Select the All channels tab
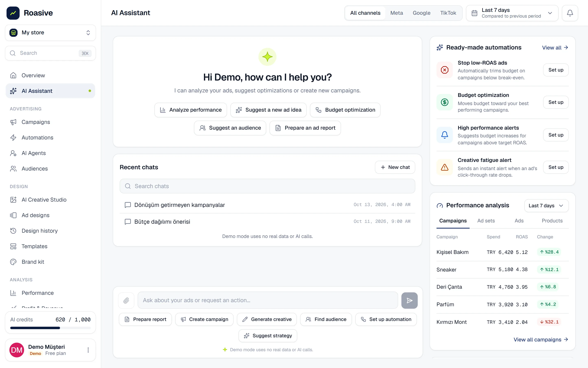588x368 pixels. point(365,13)
